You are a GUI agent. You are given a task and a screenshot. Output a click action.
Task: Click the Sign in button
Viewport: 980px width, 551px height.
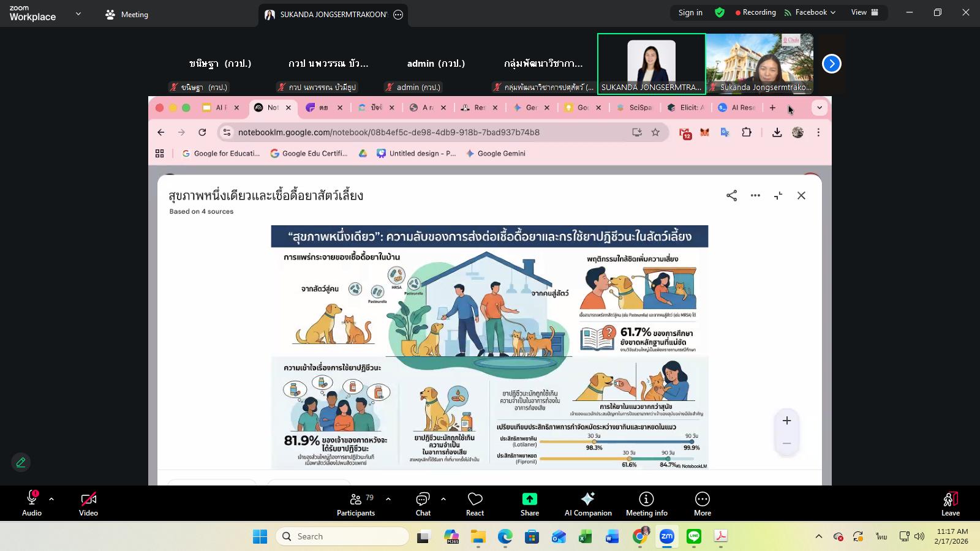point(690,12)
